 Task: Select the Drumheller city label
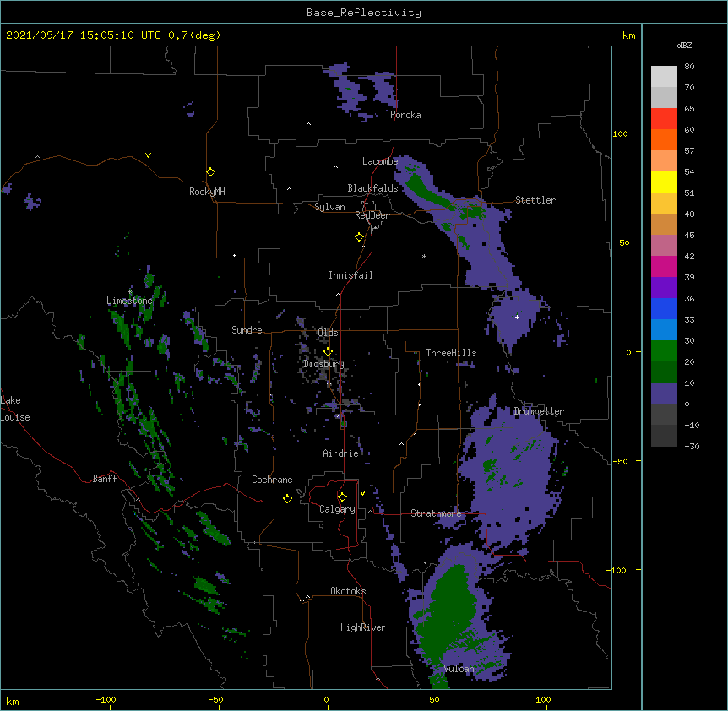click(539, 411)
